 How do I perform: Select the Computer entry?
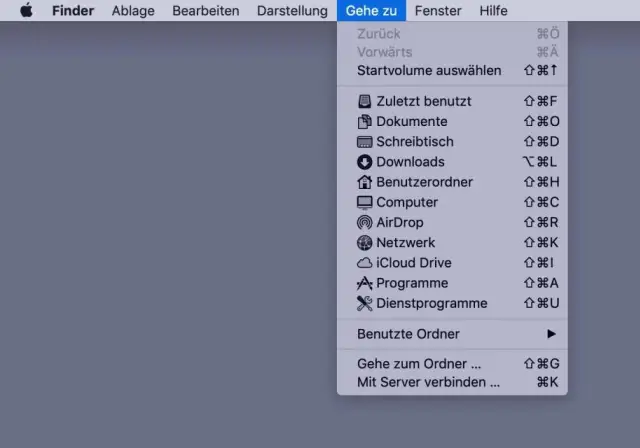tap(406, 202)
